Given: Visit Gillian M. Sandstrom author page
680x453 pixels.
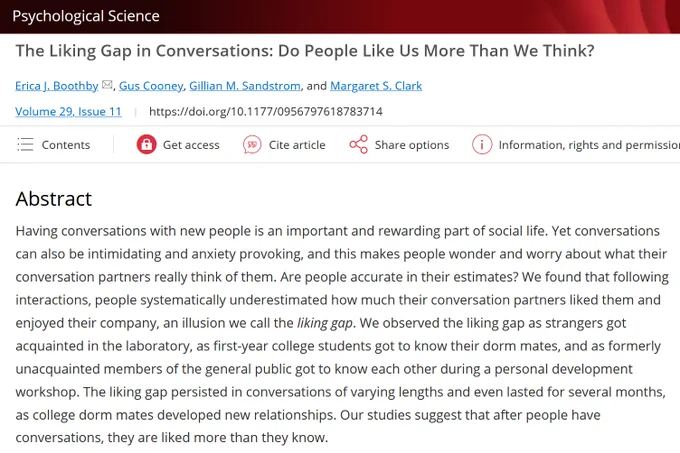Looking at the screenshot, I should click(245, 86).
